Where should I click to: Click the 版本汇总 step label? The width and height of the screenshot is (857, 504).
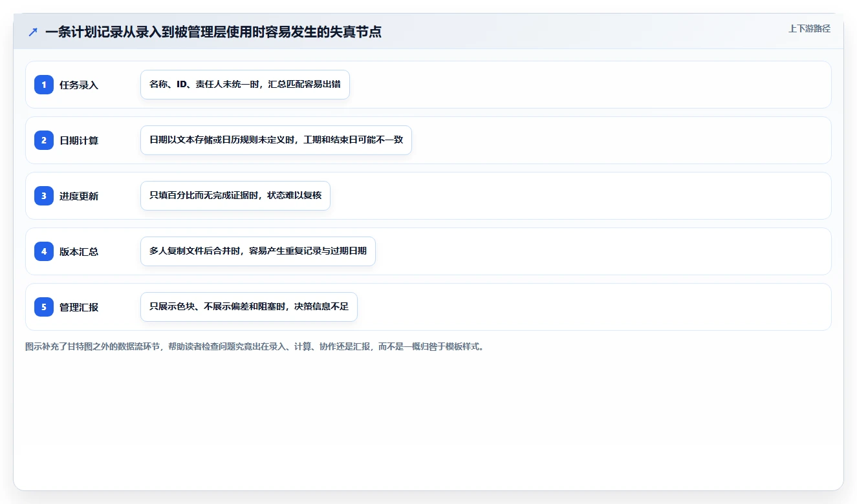click(79, 251)
